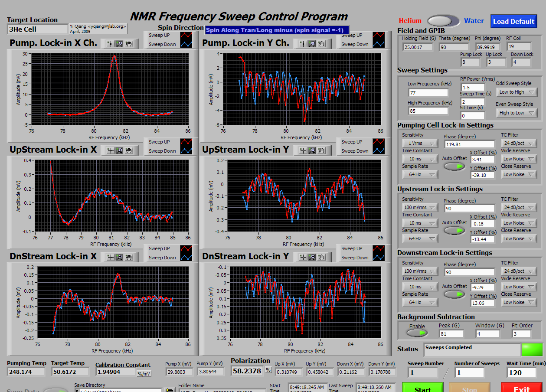The height and width of the screenshot is (392, 546).
Task: Click 'Sweeps Completed' status text
Action: pyautogui.click(x=448, y=347)
